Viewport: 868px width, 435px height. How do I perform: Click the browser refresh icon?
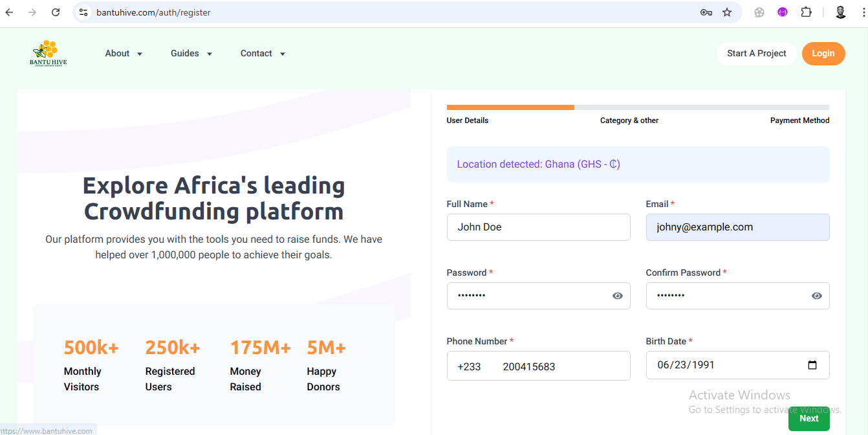point(56,12)
